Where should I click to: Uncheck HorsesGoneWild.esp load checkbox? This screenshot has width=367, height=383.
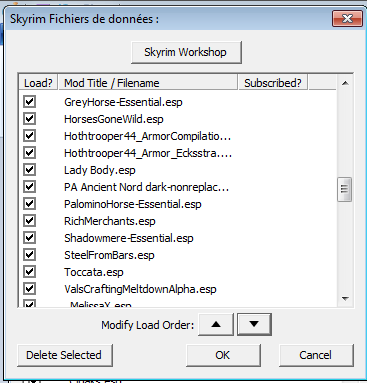point(29,118)
